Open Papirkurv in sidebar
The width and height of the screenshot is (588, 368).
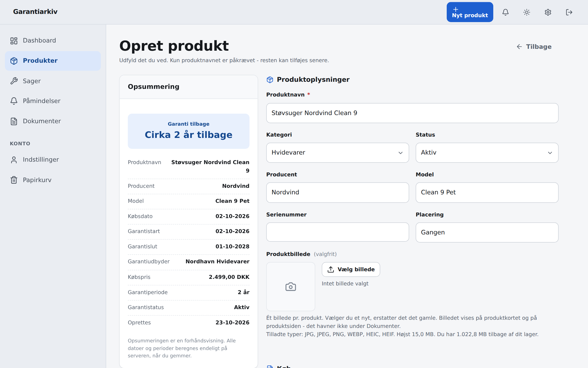point(53,180)
